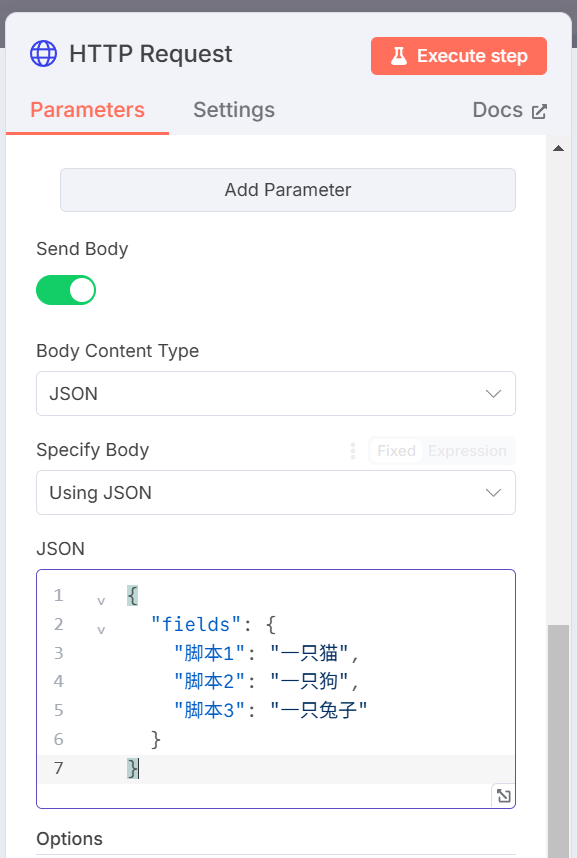Click scrollbar up arrow
This screenshot has height=858, width=577.
558,148
